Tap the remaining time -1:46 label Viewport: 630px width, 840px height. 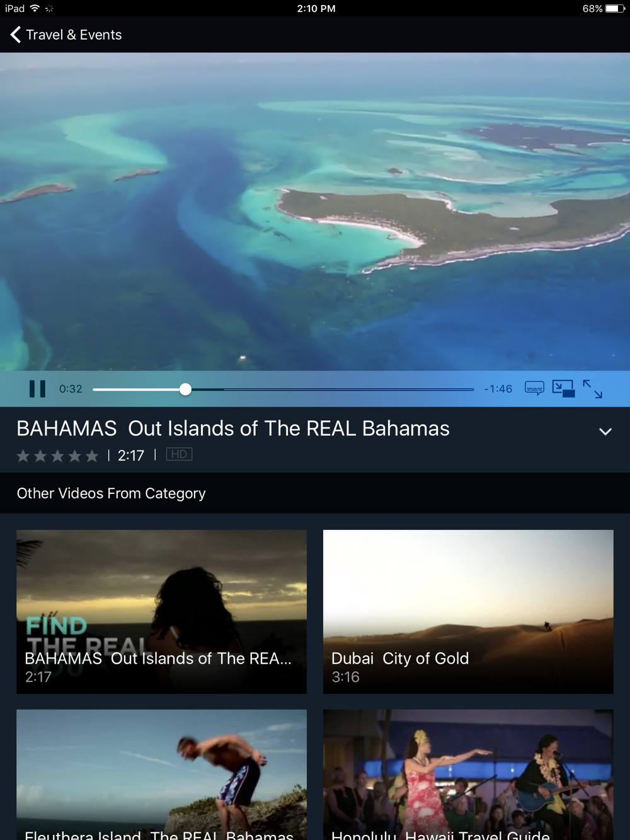click(x=498, y=389)
